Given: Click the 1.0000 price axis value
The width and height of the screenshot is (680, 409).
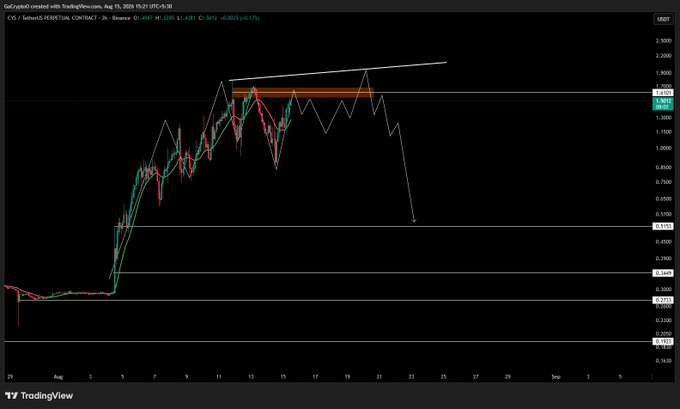Looking at the screenshot, I should pos(664,148).
